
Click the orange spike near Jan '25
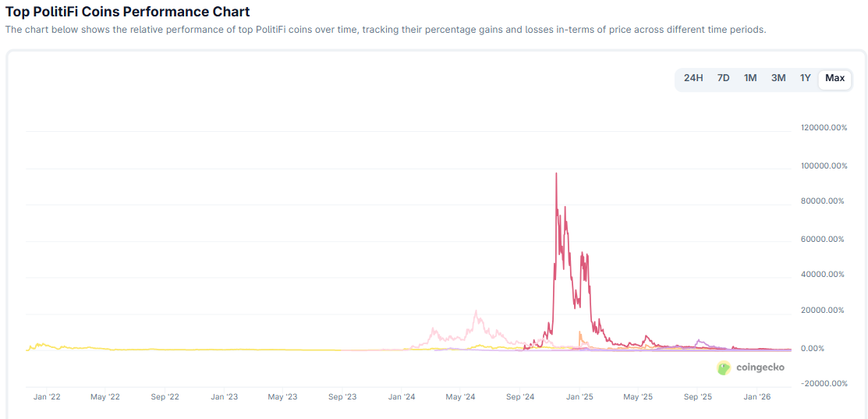pyautogui.click(x=579, y=333)
